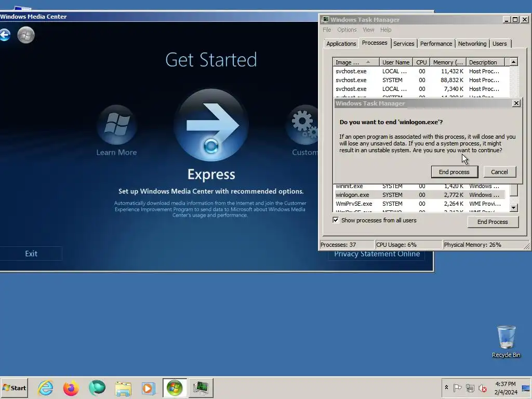The image size is (532, 399).
Task: Sort processes by CPU column
Action: (x=421, y=62)
